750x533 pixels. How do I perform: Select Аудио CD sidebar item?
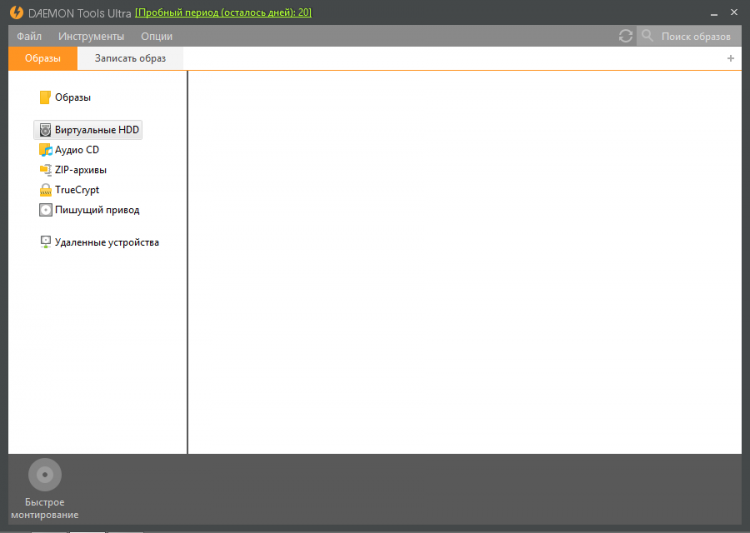click(69, 150)
